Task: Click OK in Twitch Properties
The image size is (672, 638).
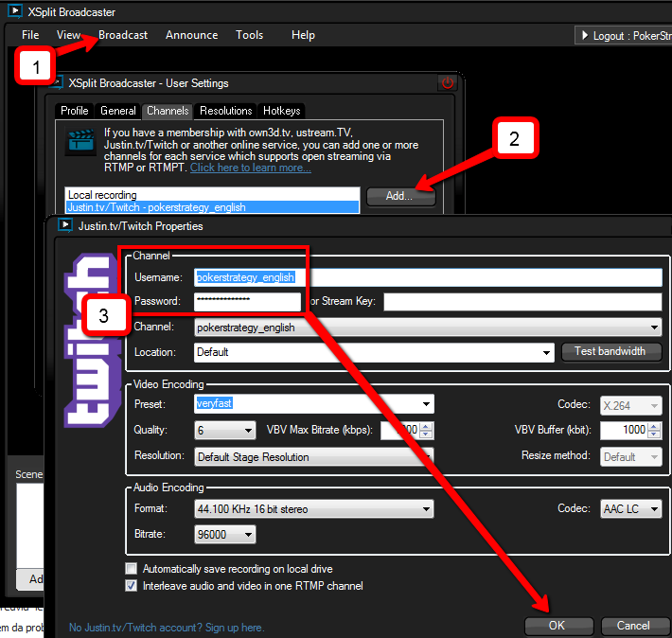Action: pyautogui.click(x=558, y=626)
